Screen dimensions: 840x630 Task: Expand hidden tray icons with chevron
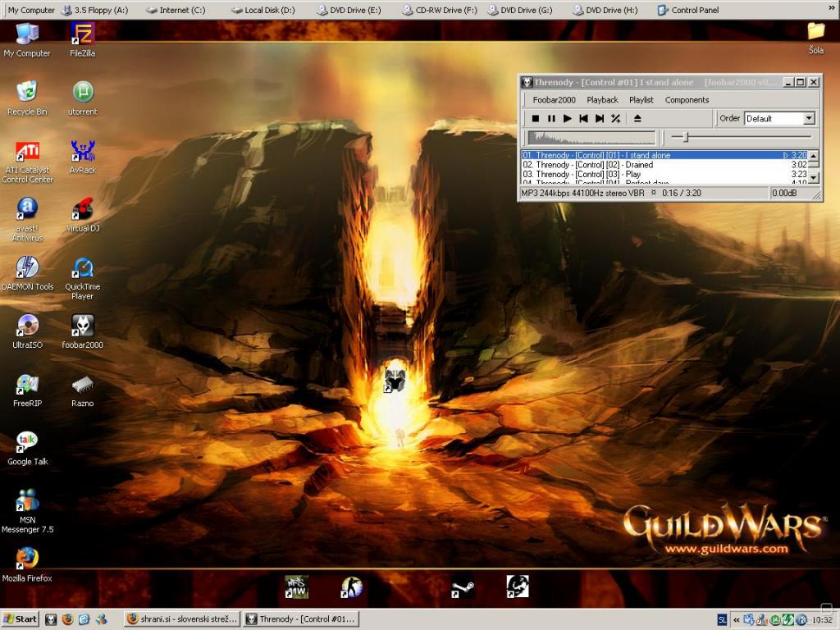pos(737,620)
